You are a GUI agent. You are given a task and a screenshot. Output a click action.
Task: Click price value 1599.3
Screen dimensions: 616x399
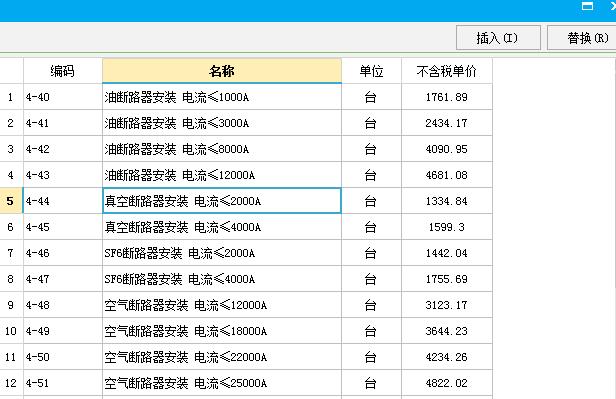[x=447, y=227]
